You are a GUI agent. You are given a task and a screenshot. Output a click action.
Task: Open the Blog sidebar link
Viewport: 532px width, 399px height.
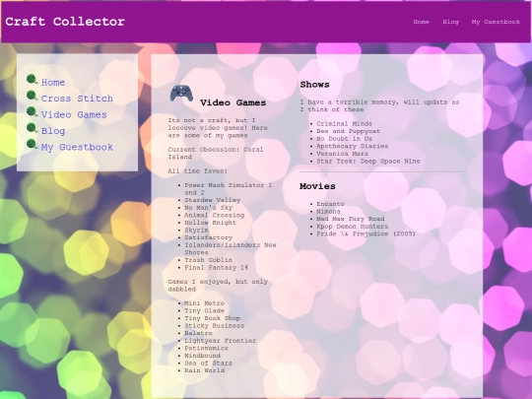point(53,131)
